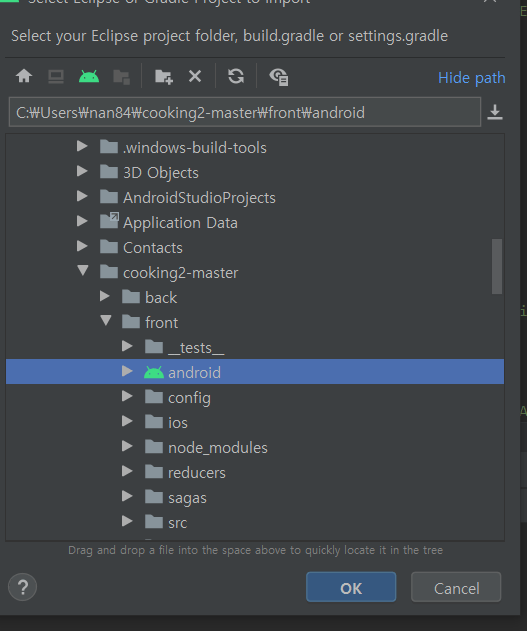Click the Desktop directory toolbar icon

tap(56, 76)
